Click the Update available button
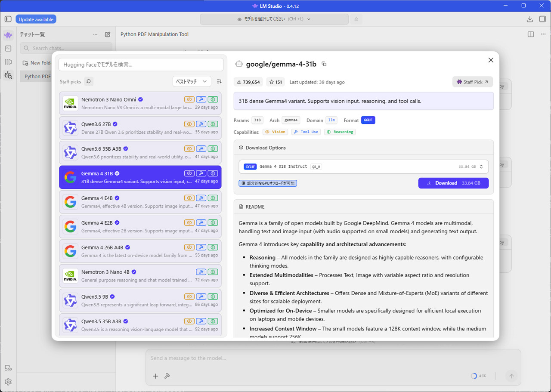The height and width of the screenshot is (392, 551). (x=36, y=19)
